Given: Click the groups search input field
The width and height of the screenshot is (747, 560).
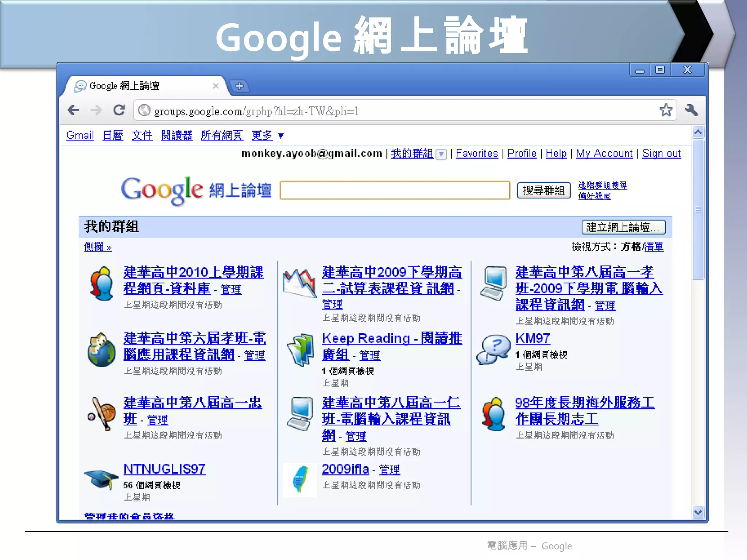Looking at the screenshot, I should pyautogui.click(x=395, y=190).
